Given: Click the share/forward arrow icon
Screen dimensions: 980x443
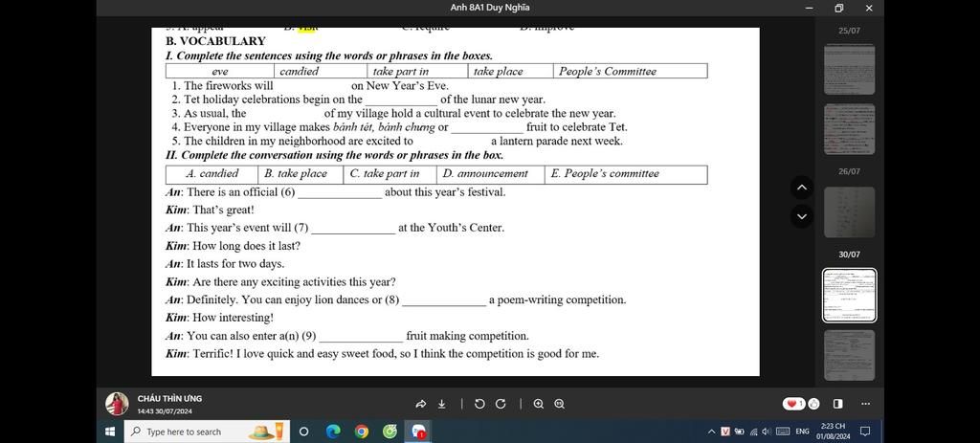Looking at the screenshot, I should point(421,404).
